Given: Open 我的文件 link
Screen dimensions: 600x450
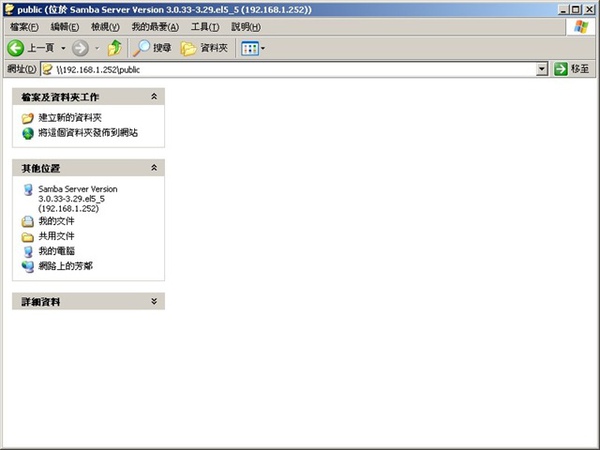Looking at the screenshot, I should 56,221.
